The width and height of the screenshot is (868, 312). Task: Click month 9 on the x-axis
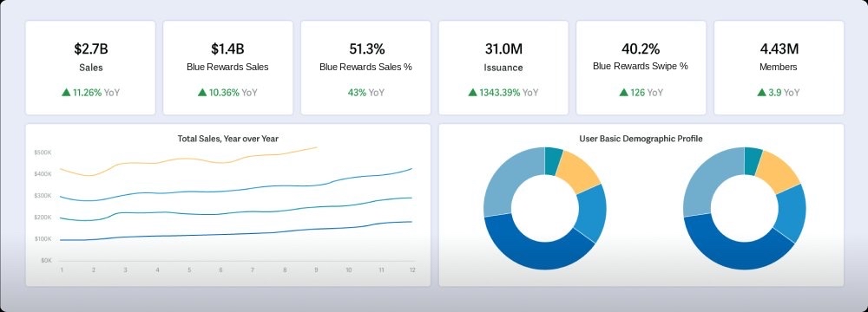[316, 270]
